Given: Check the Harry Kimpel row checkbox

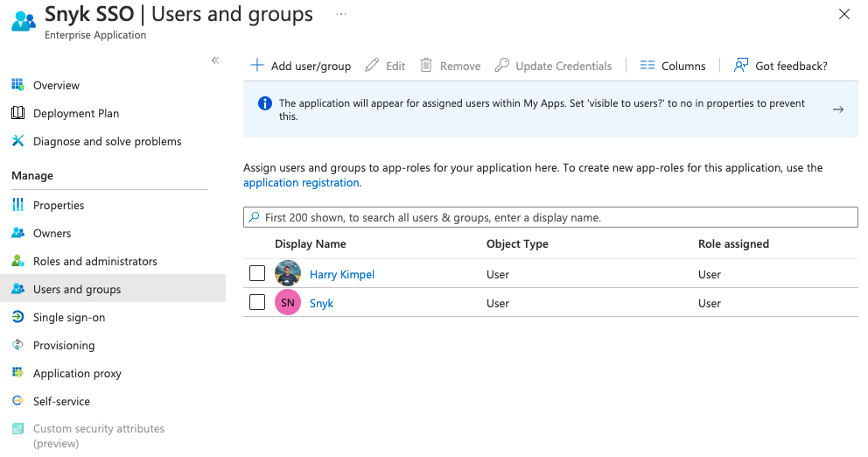Looking at the screenshot, I should click(257, 274).
